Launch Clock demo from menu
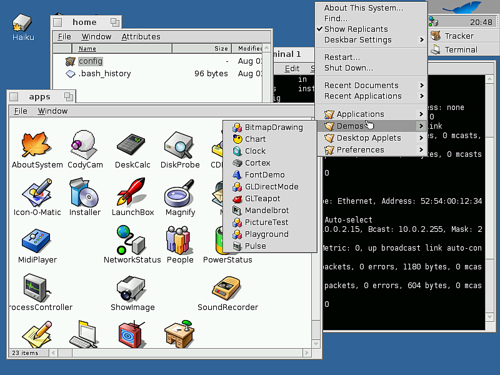Viewport: 500px width, 375px height. click(x=269, y=151)
